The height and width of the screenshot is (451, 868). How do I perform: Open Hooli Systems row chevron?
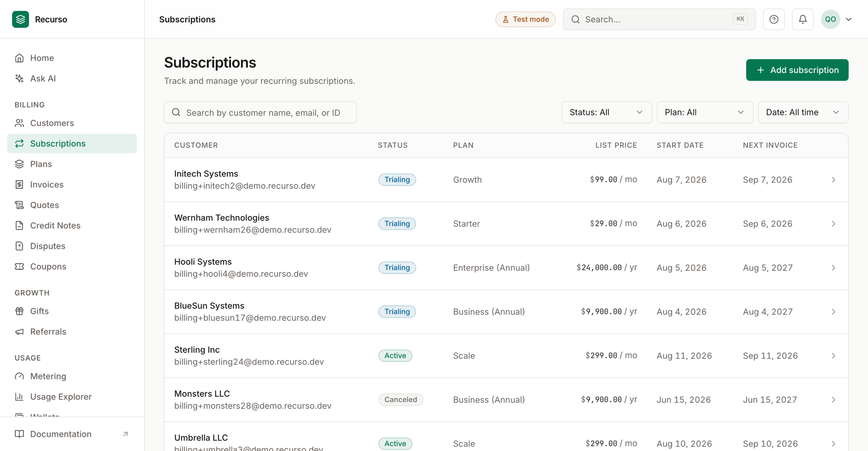click(x=833, y=267)
